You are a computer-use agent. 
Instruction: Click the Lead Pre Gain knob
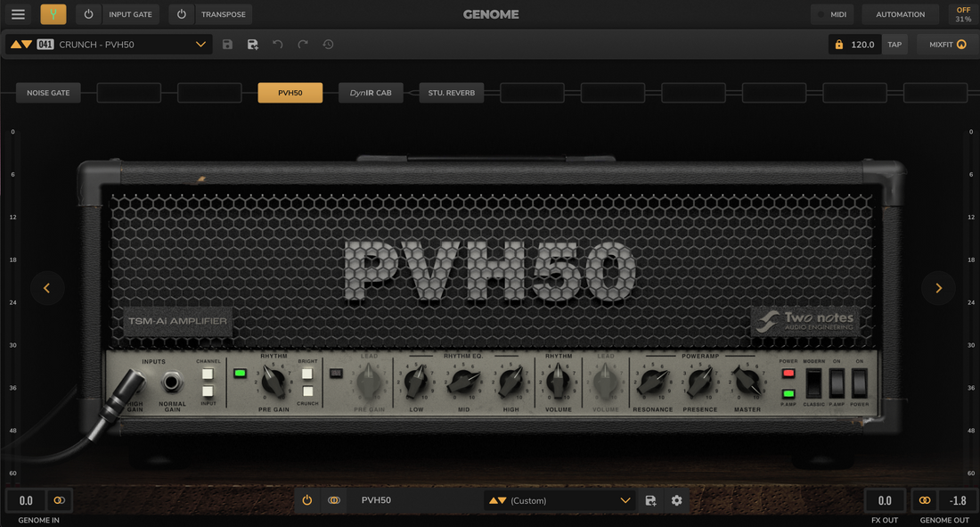369,382
